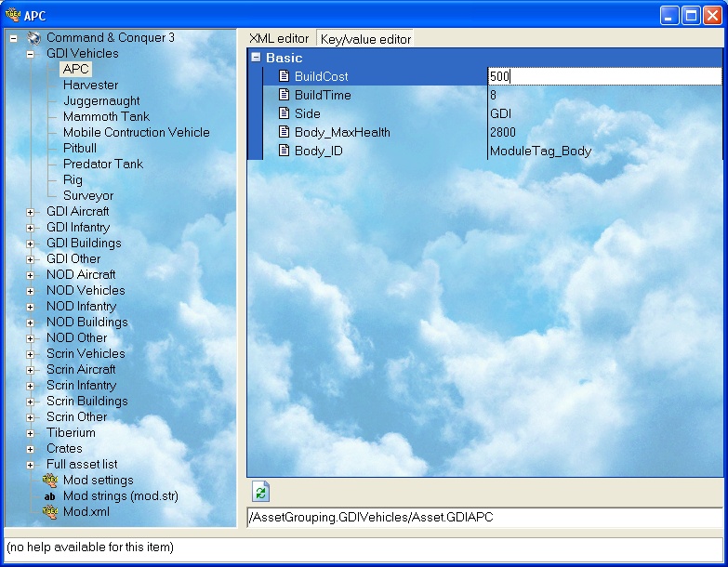Click the Body_MaxHealth value 2800

click(503, 132)
